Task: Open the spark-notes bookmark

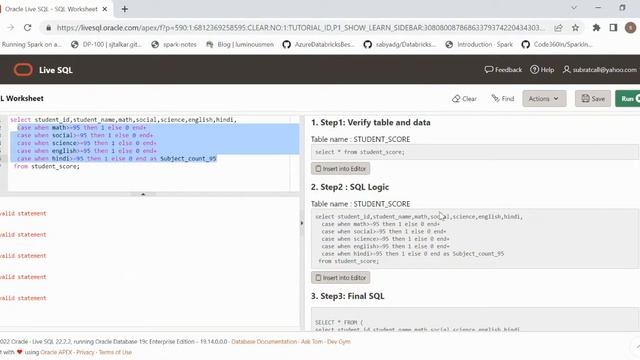Action: pyautogui.click(x=174, y=44)
